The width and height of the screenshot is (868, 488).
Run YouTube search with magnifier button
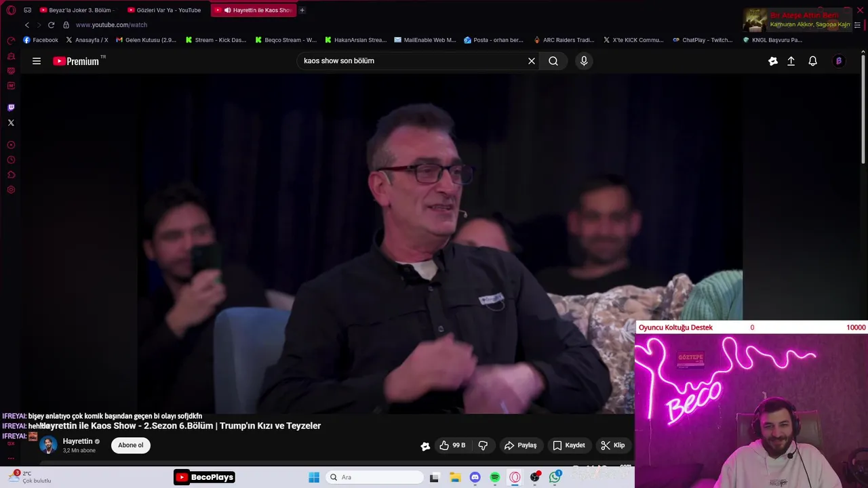click(x=553, y=61)
